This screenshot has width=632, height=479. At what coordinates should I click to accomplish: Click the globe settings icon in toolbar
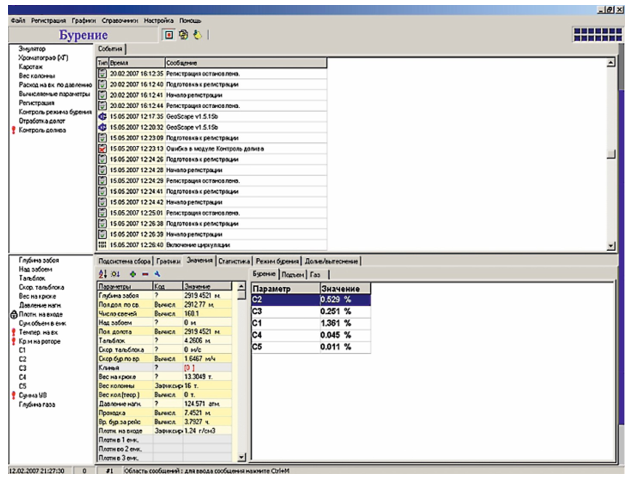coord(183,35)
